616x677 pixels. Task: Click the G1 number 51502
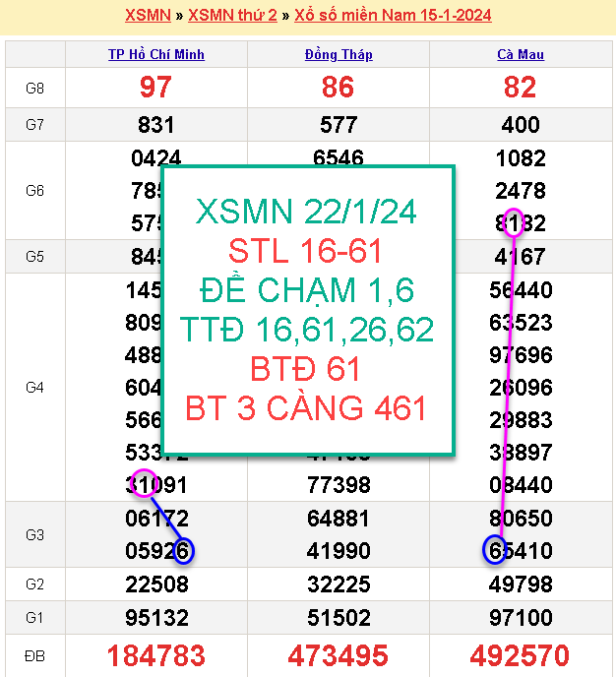339,617
